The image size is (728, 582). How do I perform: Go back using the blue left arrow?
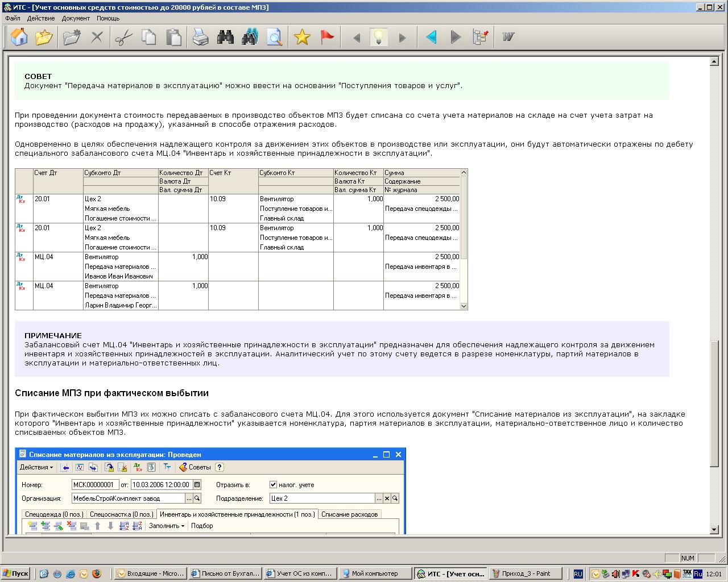click(x=431, y=38)
